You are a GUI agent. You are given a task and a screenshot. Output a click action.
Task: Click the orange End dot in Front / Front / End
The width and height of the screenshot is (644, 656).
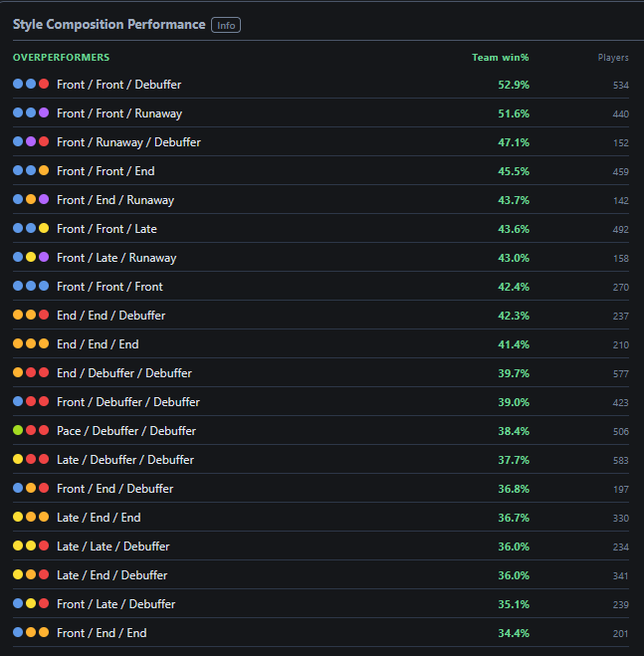[x=44, y=170]
